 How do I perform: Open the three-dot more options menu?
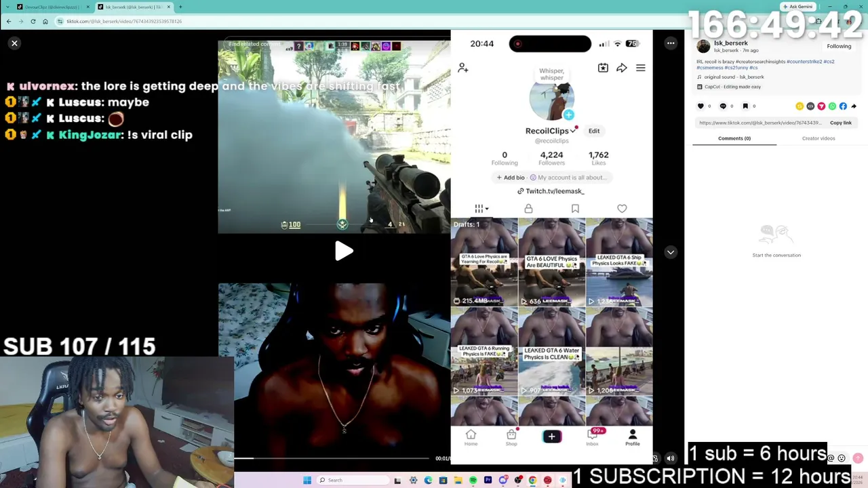click(x=671, y=43)
